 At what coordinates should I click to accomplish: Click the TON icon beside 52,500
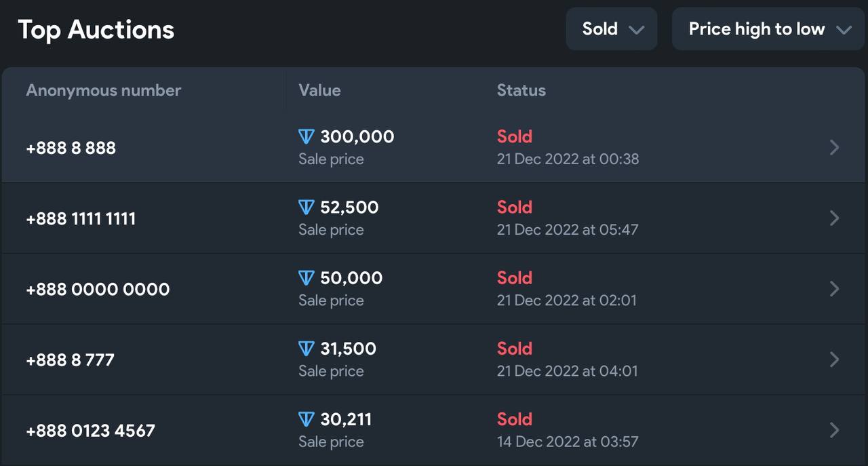coord(306,208)
